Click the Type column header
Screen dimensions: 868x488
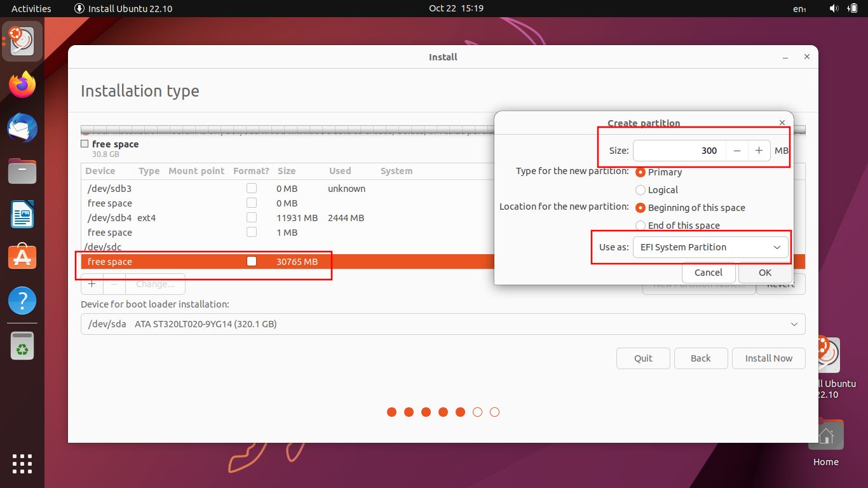[149, 171]
